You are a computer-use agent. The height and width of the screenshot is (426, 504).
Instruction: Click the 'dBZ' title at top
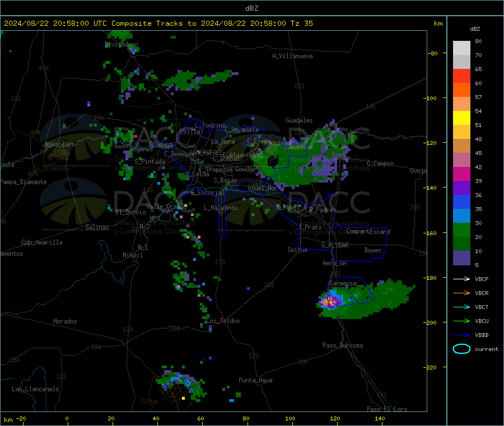click(251, 8)
